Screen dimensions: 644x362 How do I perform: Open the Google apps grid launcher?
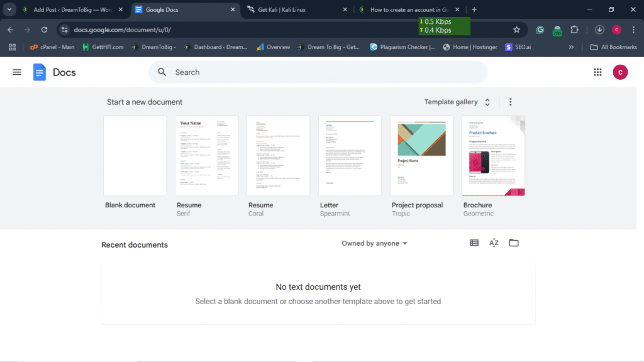tap(597, 72)
